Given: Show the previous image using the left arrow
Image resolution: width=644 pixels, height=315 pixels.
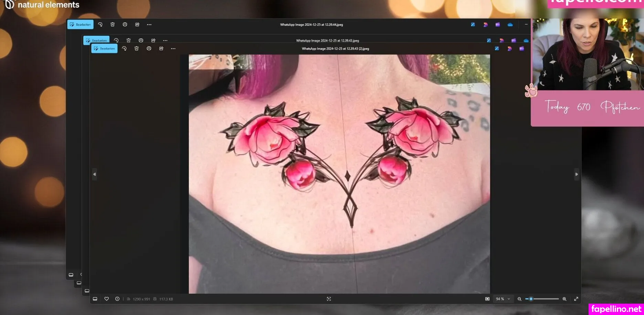Looking at the screenshot, I should [x=95, y=174].
